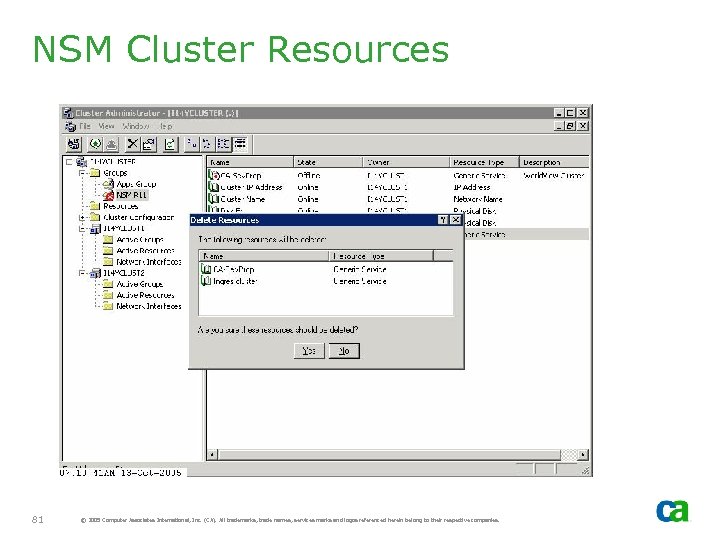720x540 pixels.
Task: Select Ingres cluster row in the dialog list
Action: (x=326, y=281)
